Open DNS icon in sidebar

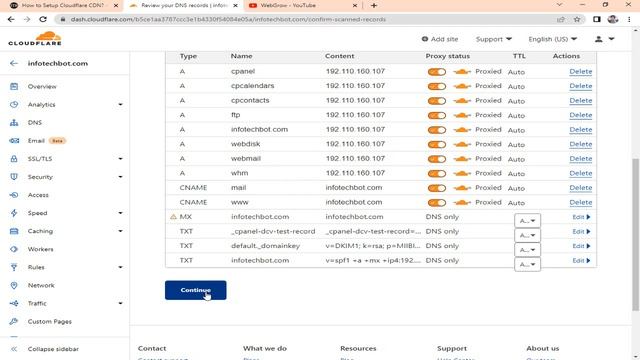[x=14, y=122]
